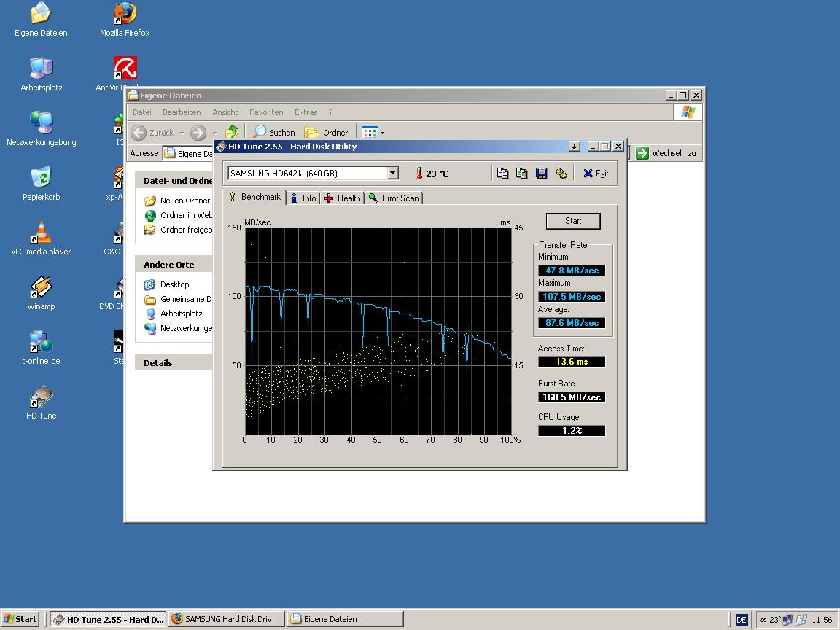This screenshot has width=840, height=630.
Task: Click Burst Rate value 160.5 MB/sec
Action: 572,397
